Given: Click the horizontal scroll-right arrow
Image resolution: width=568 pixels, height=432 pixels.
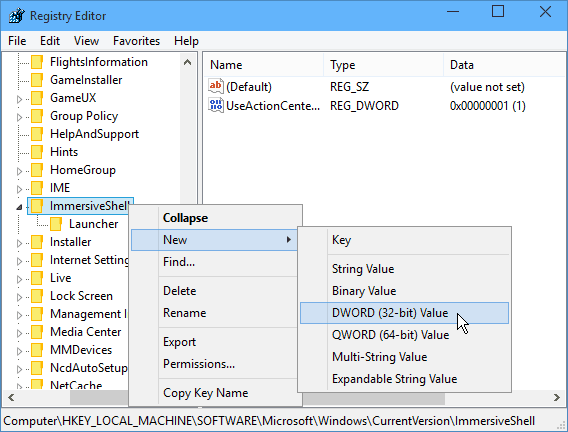Looking at the screenshot, I should click(x=557, y=398).
